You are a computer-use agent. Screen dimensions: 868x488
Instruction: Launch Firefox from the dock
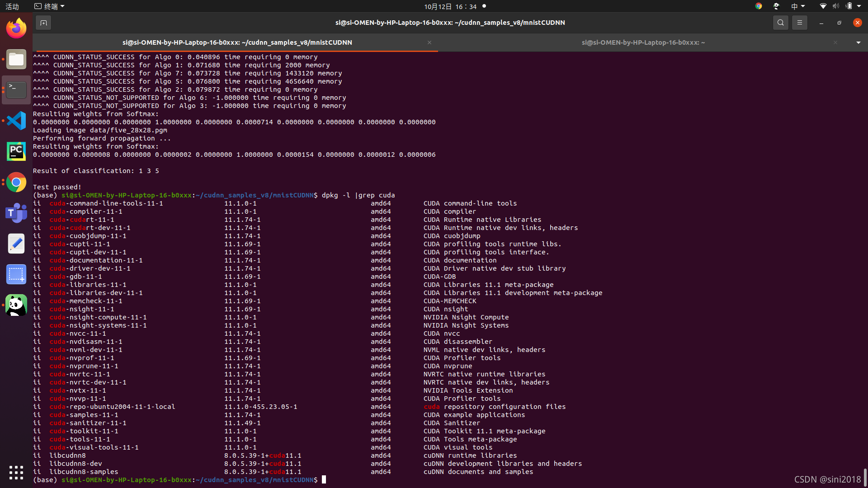tap(16, 29)
